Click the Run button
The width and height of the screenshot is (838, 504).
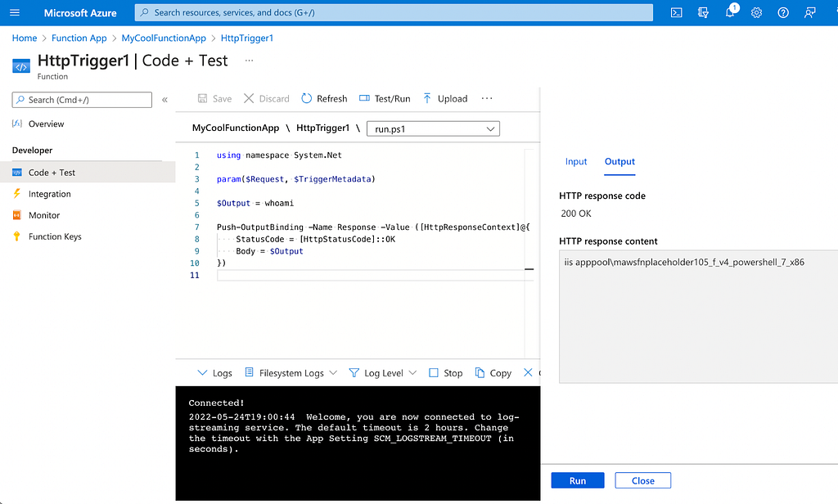tap(578, 480)
